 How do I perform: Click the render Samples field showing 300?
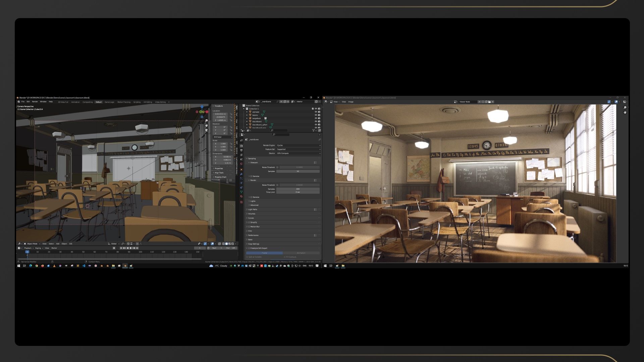click(298, 189)
